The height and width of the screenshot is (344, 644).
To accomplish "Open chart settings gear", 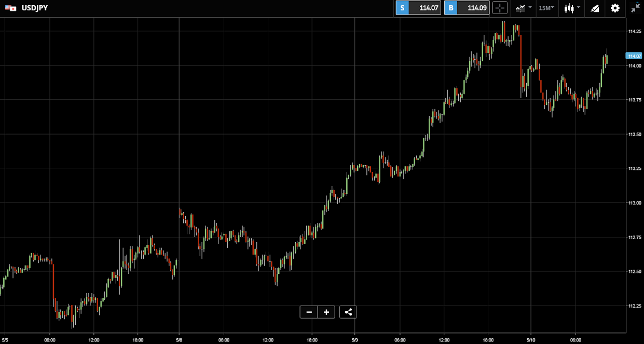I will coord(615,8).
